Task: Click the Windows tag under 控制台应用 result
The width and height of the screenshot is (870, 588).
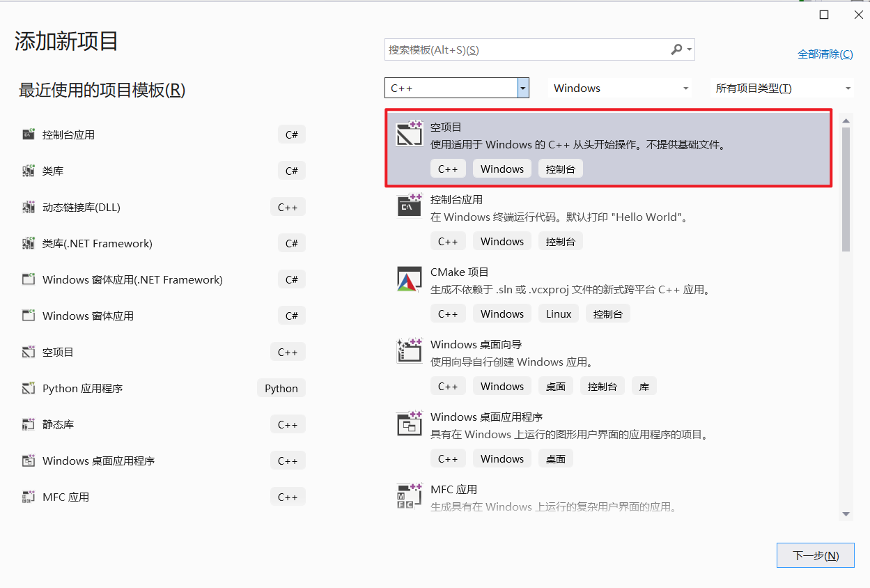Action: coord(502,241)
